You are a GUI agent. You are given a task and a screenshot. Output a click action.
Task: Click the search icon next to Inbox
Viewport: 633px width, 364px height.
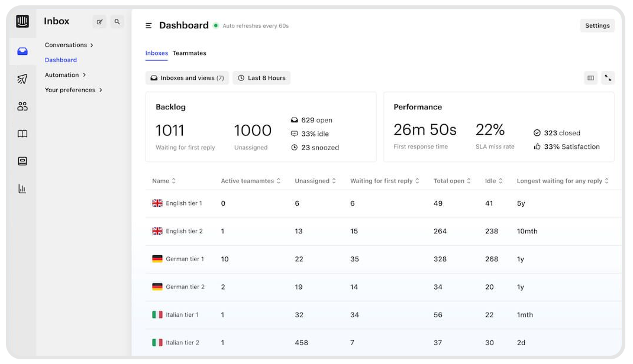click(117, 22)
